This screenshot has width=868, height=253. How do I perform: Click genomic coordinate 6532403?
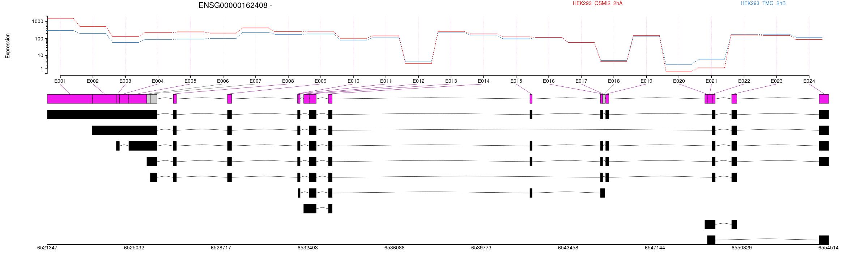click(308, 248)
